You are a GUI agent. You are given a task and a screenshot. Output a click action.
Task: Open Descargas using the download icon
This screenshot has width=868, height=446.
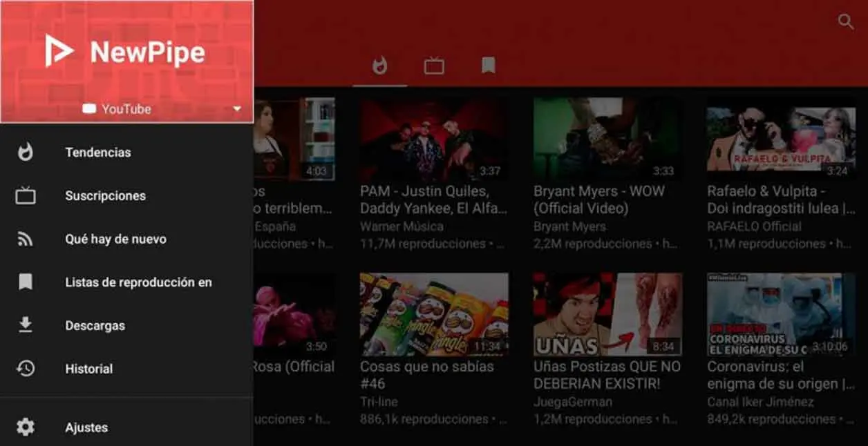26,325
